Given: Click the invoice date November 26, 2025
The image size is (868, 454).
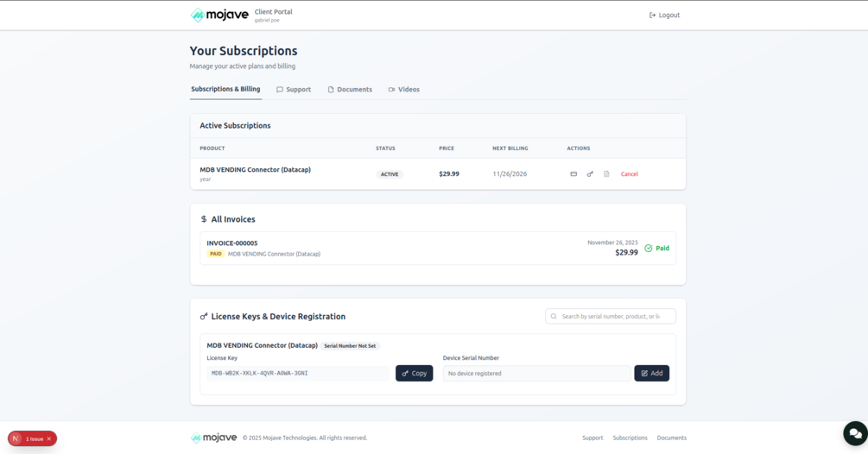Looking at the screenshot, I should click(x=612, y=243).
